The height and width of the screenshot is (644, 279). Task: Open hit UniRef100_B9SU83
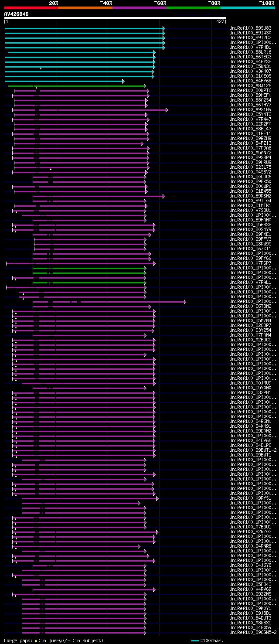(x=250, y=28)
